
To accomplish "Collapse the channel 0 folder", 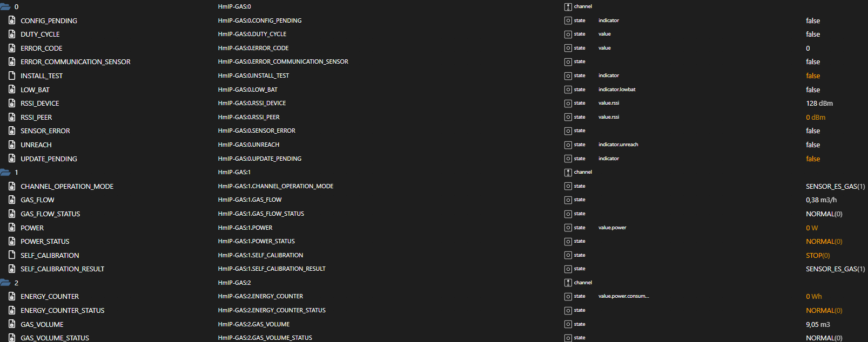I will (x=5, y=7).
